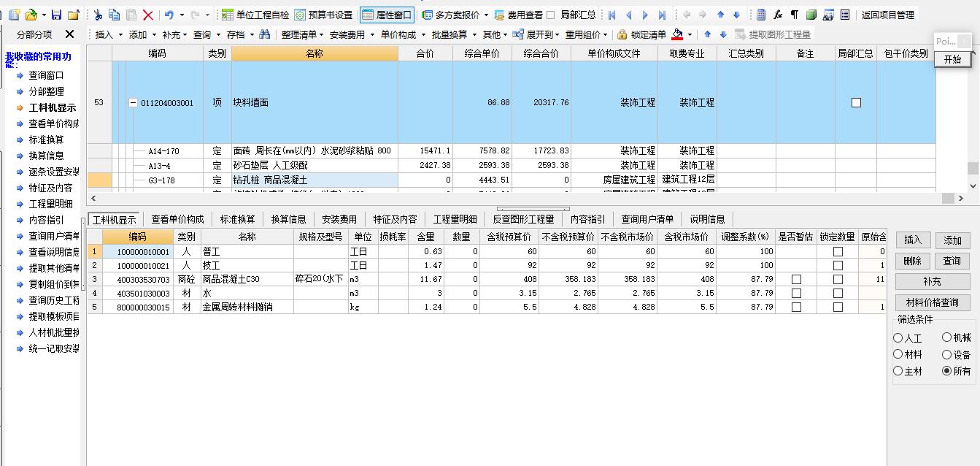Click the 开始 button

953,59
